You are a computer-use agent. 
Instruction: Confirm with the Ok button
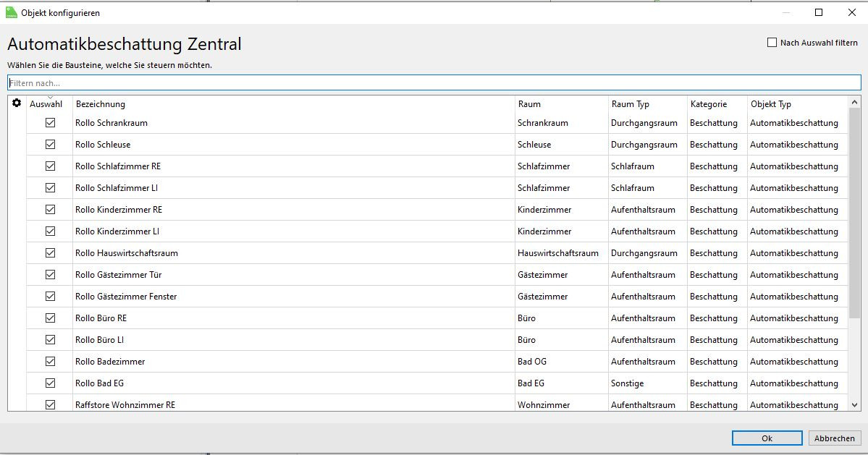click(x=767, y=438)
